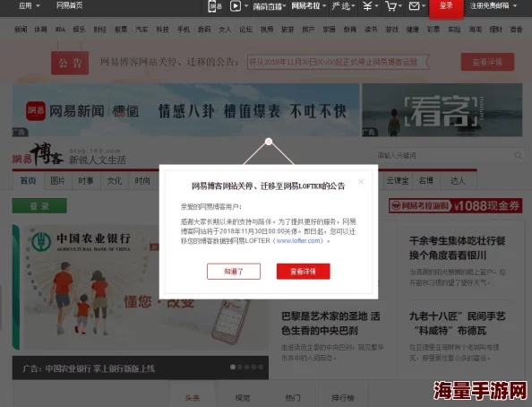The height and width of the screenshot is (407, 532).
Task: Select the 时事 blog tab
Action: coord(86,181)
